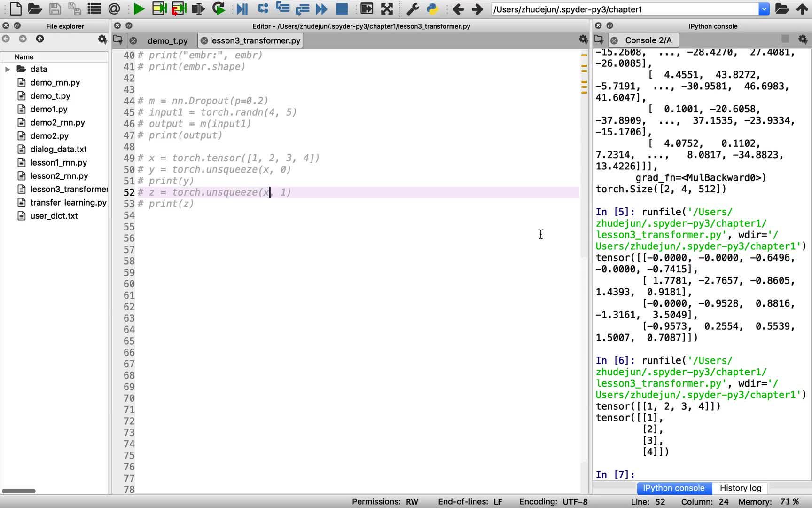
Task: Open preferences with wrench icon
Action: click(412, 8)
